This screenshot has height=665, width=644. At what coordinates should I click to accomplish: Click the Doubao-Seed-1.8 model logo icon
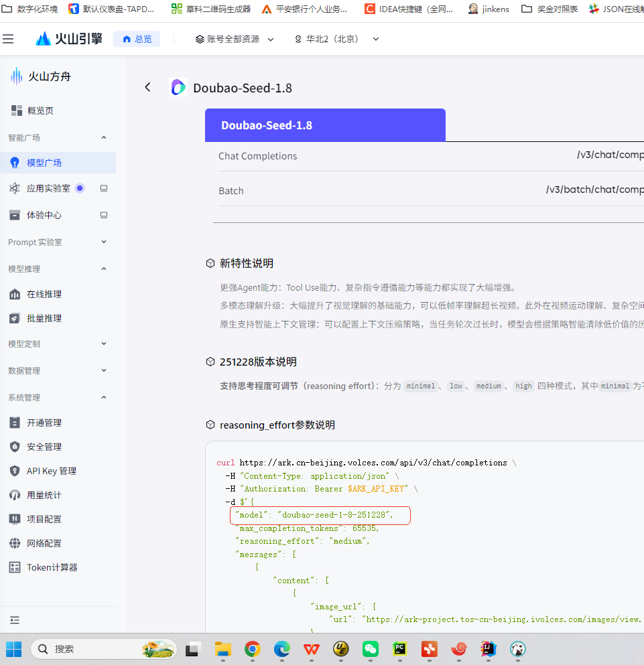point(178,87)
